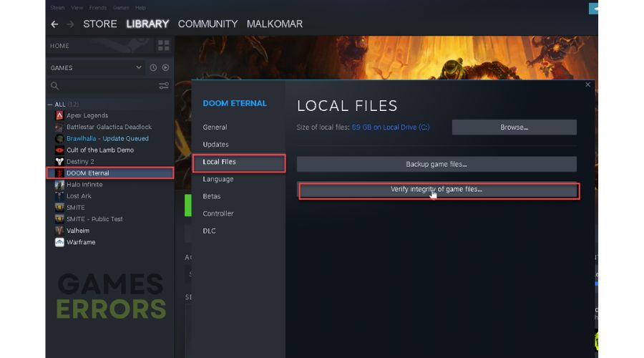This screenshot has height=358, width=644.
Task: Open the Steam menu in the top bar
Action: click(57, 8)
